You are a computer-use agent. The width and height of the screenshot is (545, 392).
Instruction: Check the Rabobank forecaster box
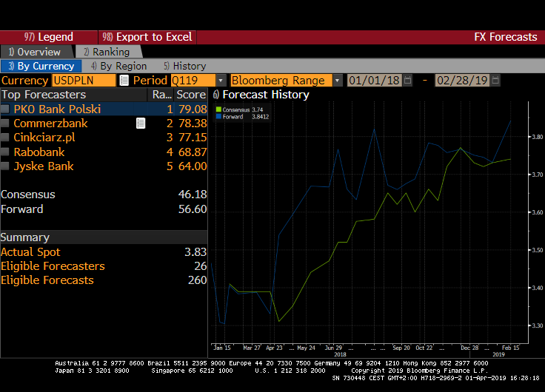6,152
